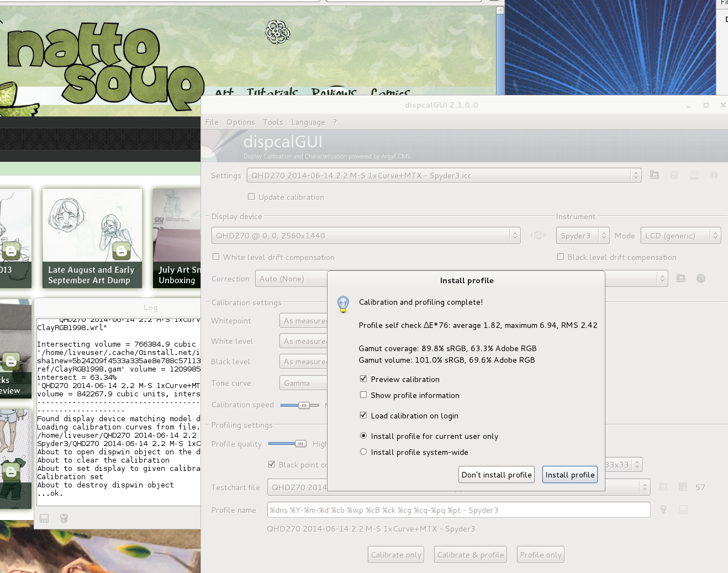
Task: Open the Whitepoint As measured dropdown
Action: [304, 321]
